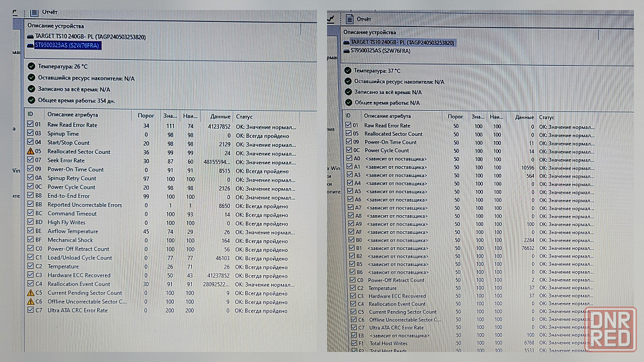Click warning icon on Reallocated Sector Count
Image resolution: width=644 pixels, height=362 pixels.
point(30,151)
